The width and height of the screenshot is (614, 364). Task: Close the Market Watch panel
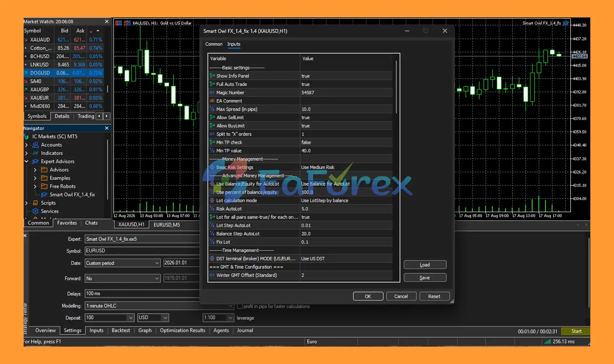click(107, 22)
